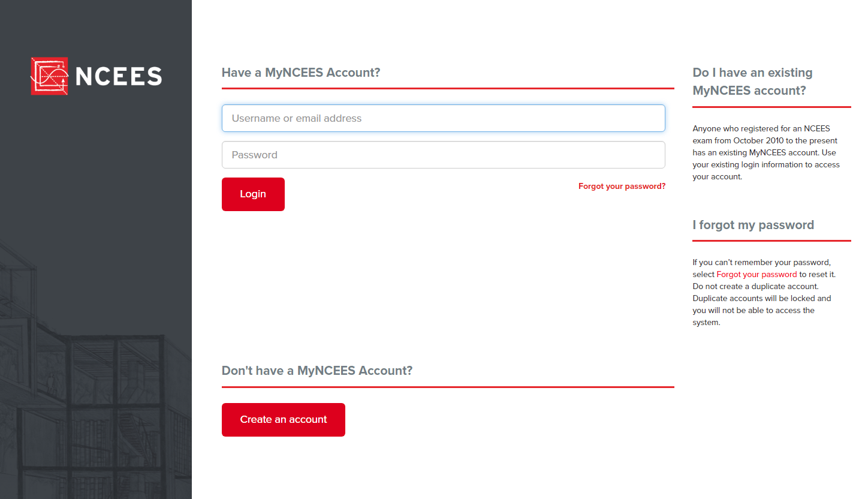
Task: Click the I forgot my password heading
Action: (753, 225)
